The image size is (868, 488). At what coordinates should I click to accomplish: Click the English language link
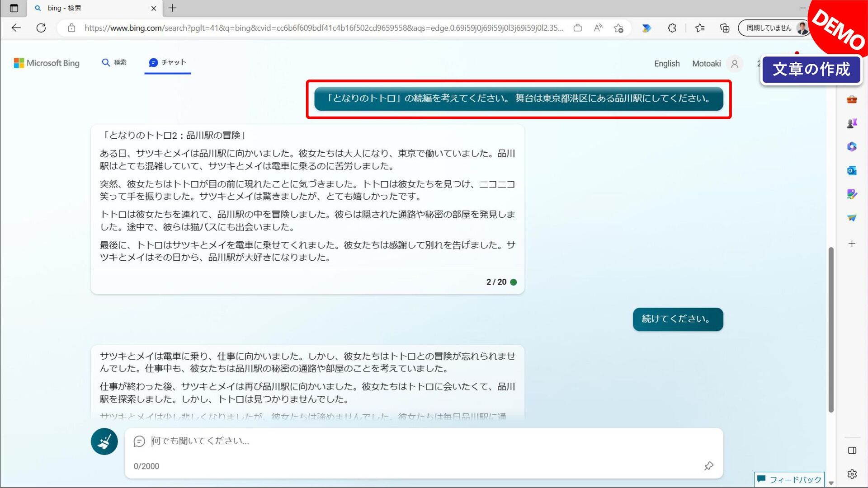coord(666,64)
